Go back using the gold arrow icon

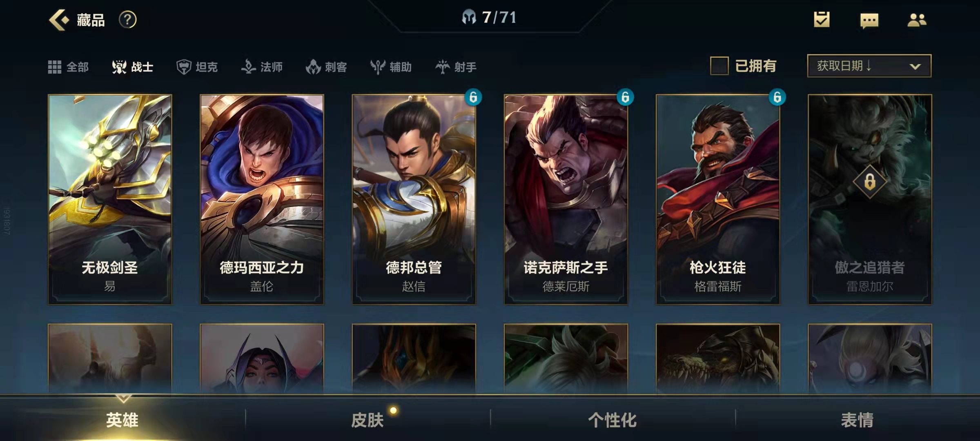tap(59, 20)
